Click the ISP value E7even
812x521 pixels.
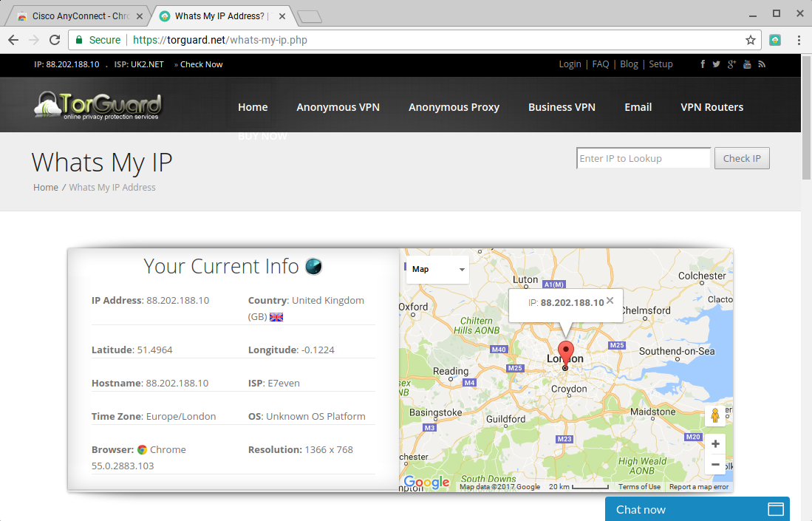(284, 384)
